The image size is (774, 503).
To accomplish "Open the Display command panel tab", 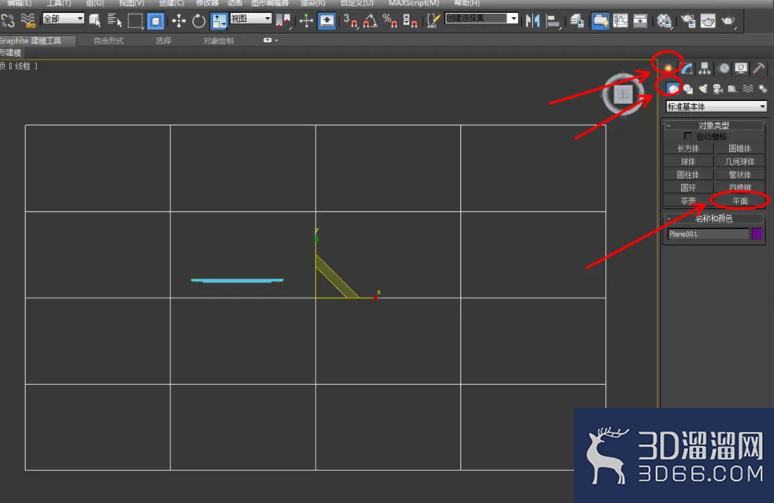I will pos(741,68).
